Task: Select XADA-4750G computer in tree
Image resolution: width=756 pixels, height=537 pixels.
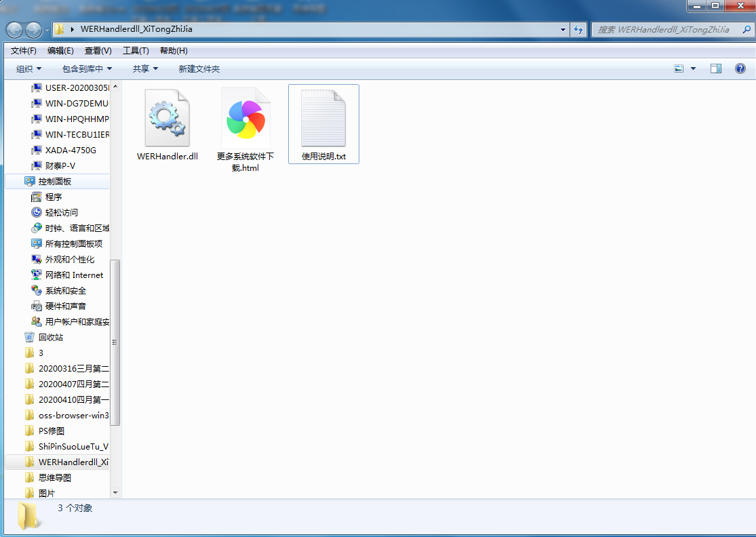Action: click(64, 151)
